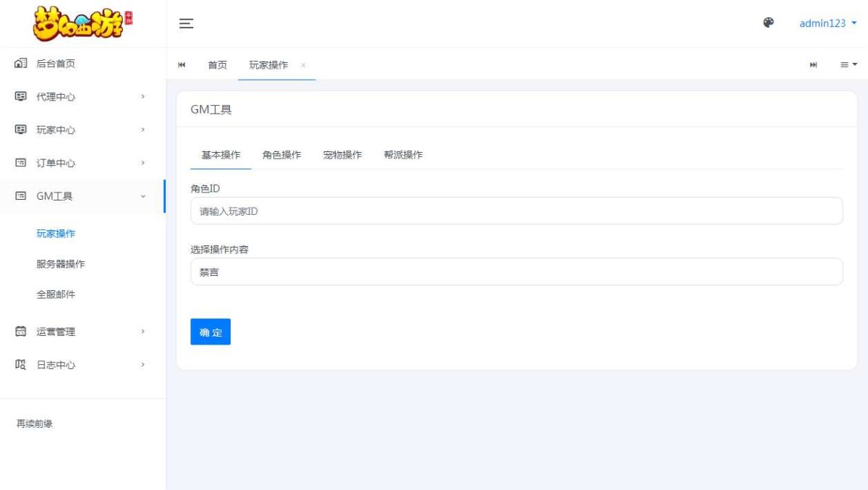Expand the 日志中心 chevron

(143, 365)
